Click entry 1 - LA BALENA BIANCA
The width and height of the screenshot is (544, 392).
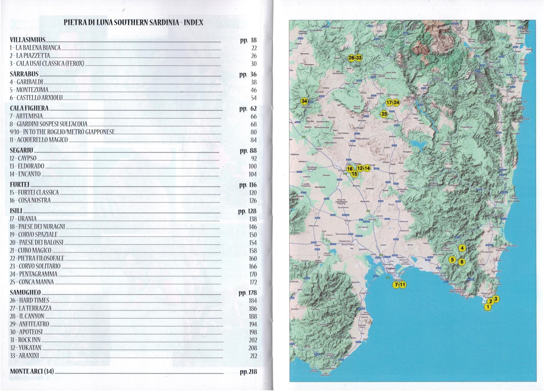[35, 48]
